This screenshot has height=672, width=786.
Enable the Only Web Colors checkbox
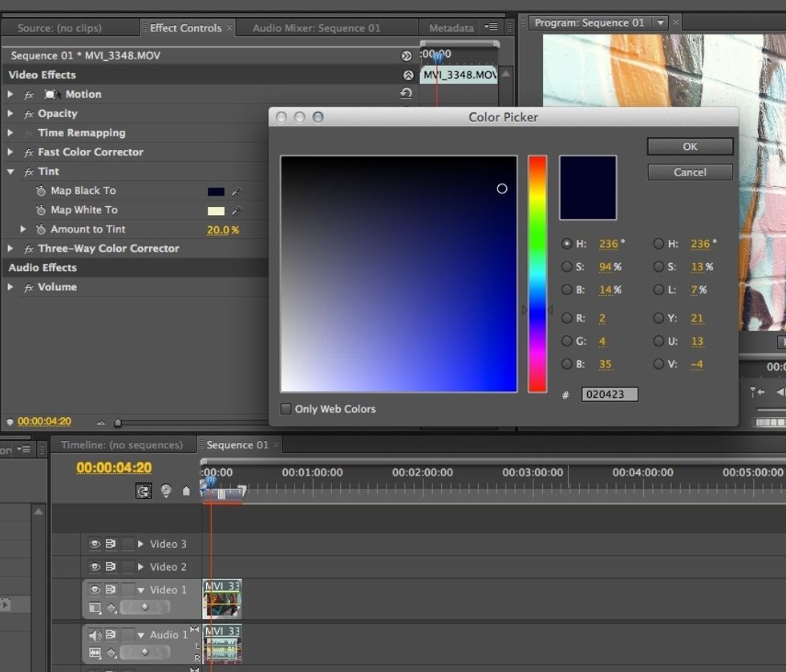(x=286, y=409)
